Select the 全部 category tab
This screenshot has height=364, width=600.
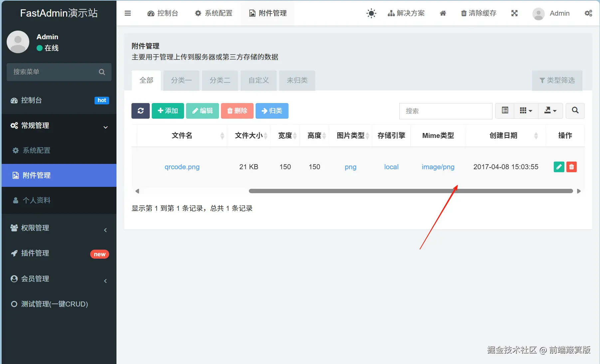146,80
